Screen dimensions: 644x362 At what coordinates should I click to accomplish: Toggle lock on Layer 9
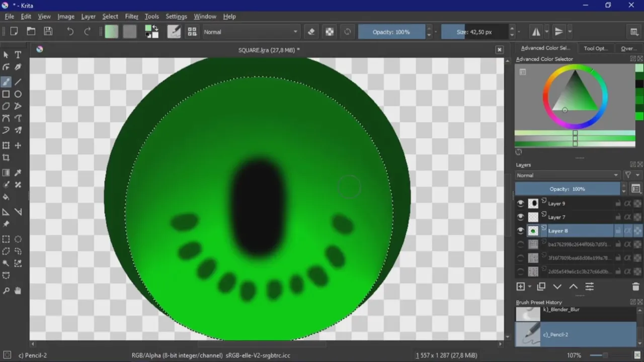click(x=618, y=204)
